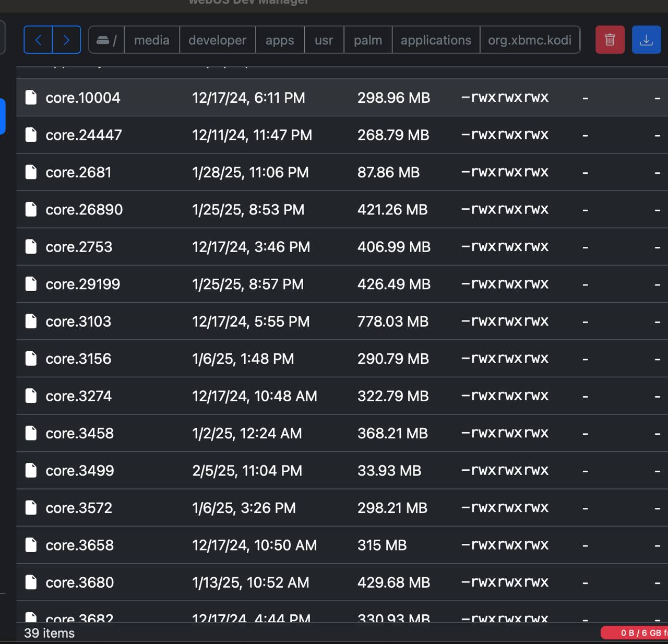
Task: Select the core.24447 file row
Action: [x=83, y=135]
